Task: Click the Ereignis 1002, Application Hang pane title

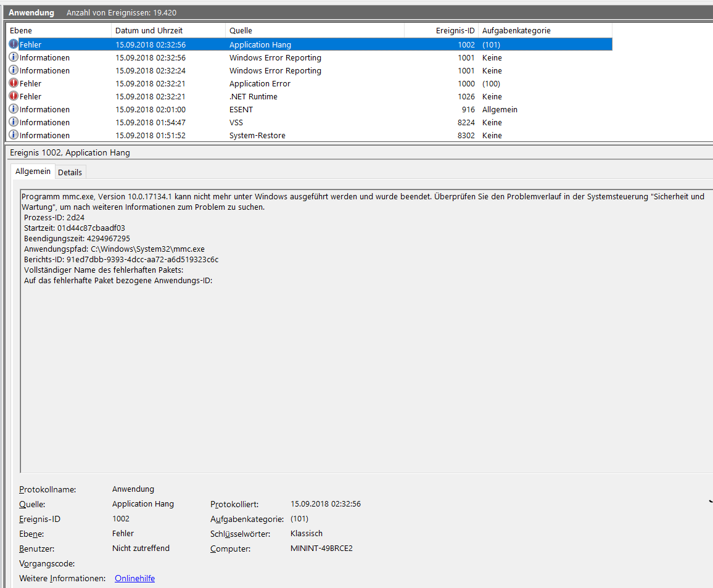Action: [70, 152]
